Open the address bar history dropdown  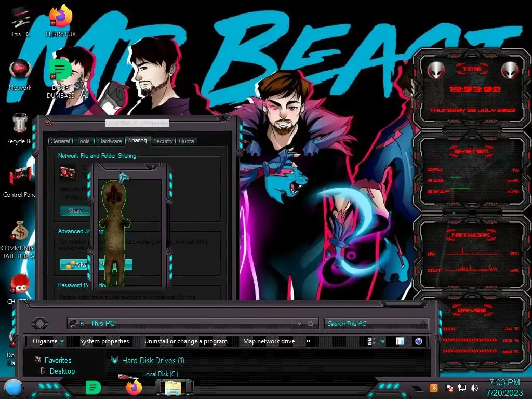[299, 324]
